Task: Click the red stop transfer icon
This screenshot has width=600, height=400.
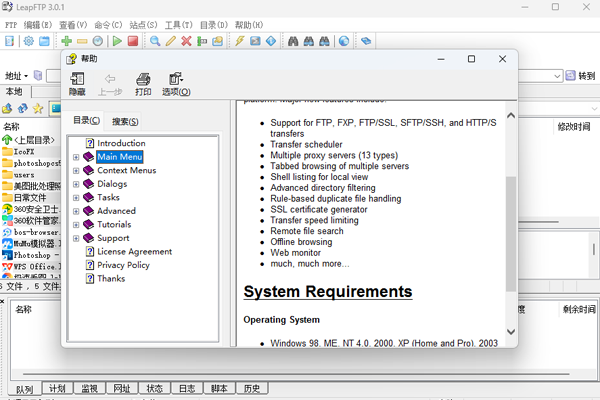Action: (132, 41)
